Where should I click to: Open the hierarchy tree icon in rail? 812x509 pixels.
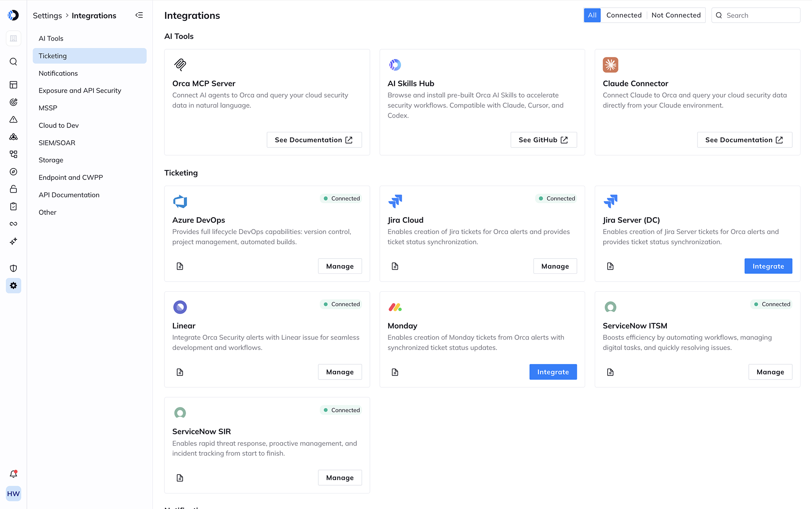(14, 154)
